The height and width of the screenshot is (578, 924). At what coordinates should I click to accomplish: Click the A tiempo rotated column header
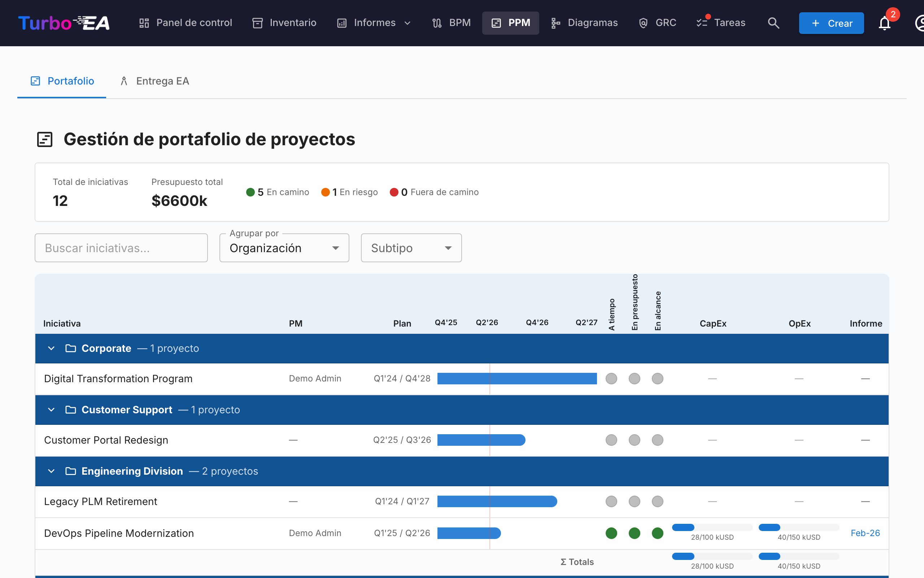[x=612, y=314]
